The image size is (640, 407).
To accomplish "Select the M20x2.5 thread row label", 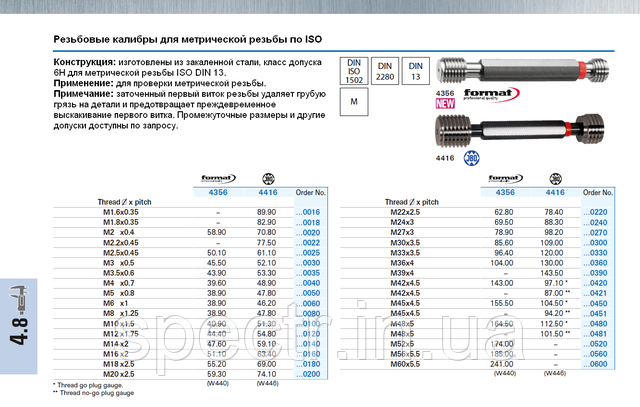I will click(119, 374).
